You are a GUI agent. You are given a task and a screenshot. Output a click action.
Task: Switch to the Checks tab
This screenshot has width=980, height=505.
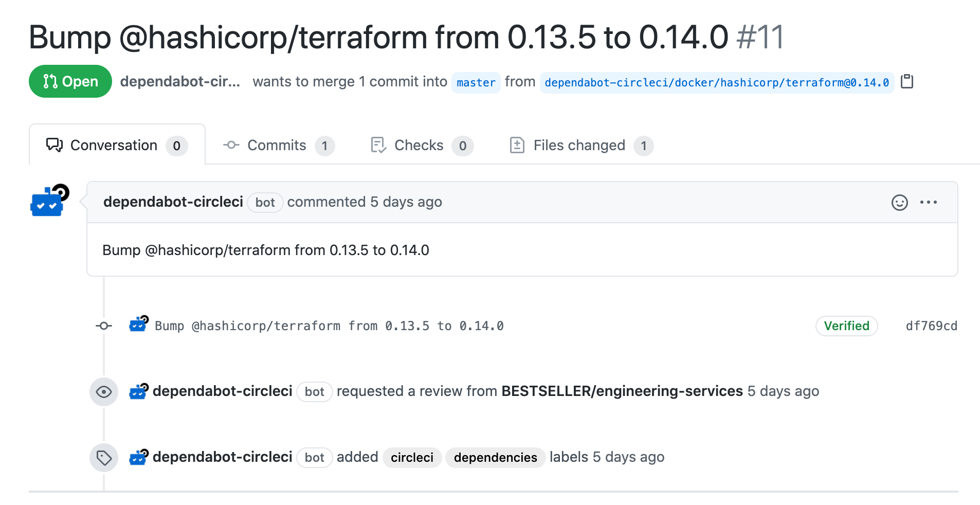(x=421, y=145)
